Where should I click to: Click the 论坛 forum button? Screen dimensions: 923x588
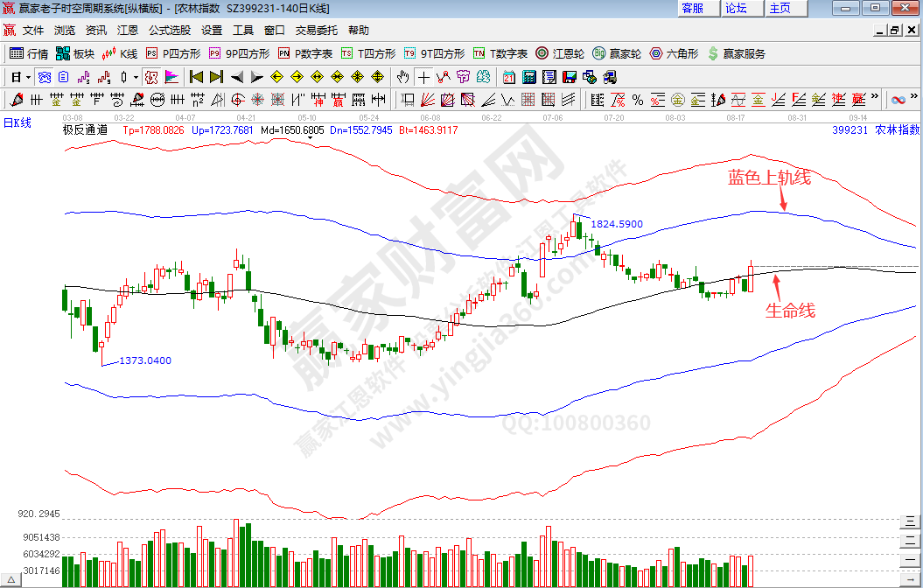[x=736, y=8]
